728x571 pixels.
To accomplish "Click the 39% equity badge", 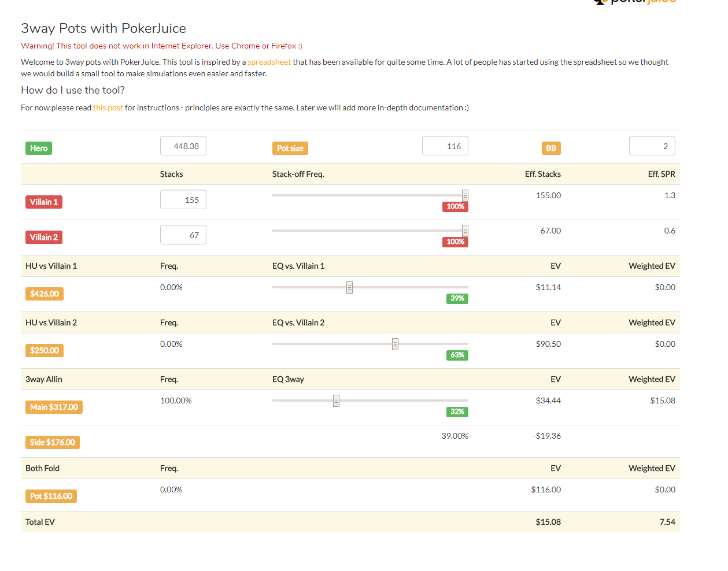I will 457,299.
